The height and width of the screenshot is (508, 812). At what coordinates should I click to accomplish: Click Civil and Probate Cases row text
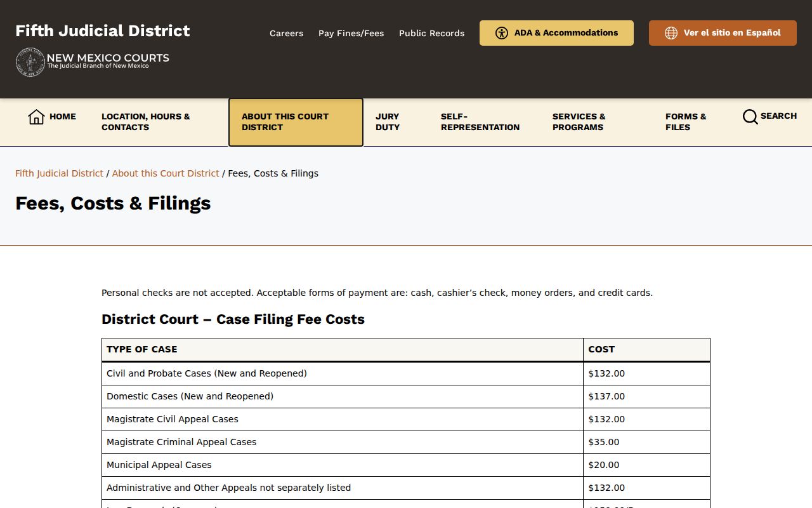(x=207, y=373)
